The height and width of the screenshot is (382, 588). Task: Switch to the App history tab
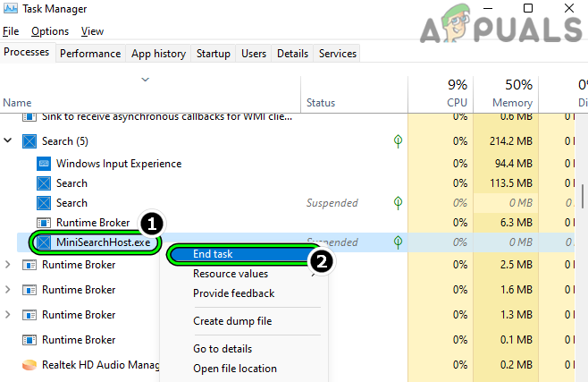click(x=159, y=54)
